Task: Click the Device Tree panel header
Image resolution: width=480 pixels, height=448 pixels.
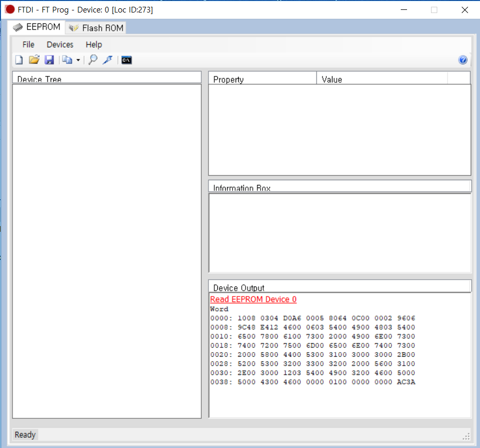Action: coord(106,78)
